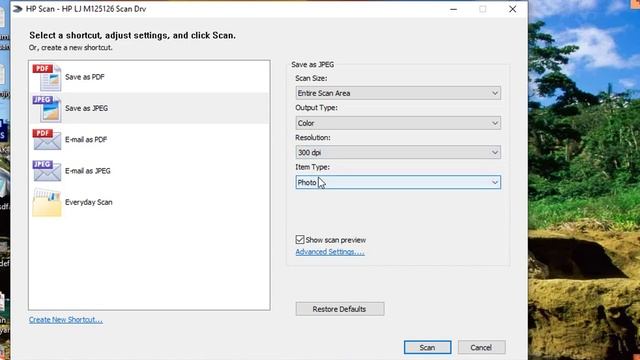Expand the Item Type dropdown arrow
The width and height of the screenshot is (640, 360).
(x=495, y=182)
